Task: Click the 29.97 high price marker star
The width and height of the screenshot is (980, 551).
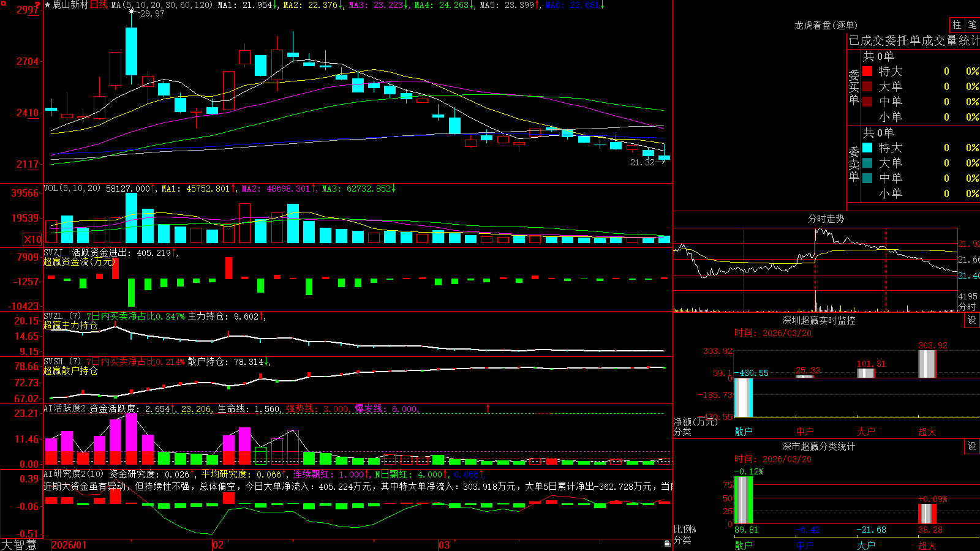Action: click(131, 12)
